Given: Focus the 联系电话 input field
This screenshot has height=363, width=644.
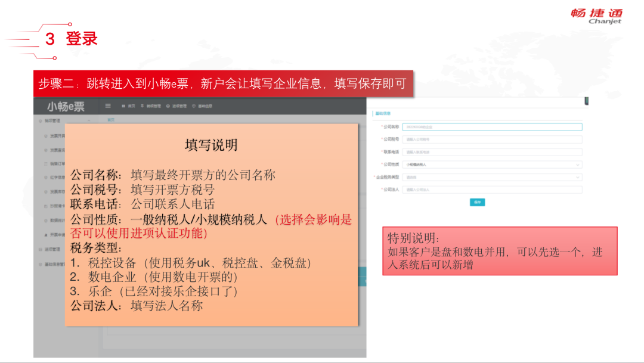Looking at the screenshot, I should point(492,152).
